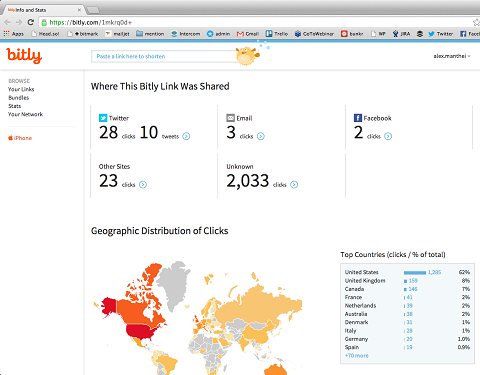Open the admin bookmark
This screenshot has height=375, width=480.
pyautogui.click(x=218, y=34)
